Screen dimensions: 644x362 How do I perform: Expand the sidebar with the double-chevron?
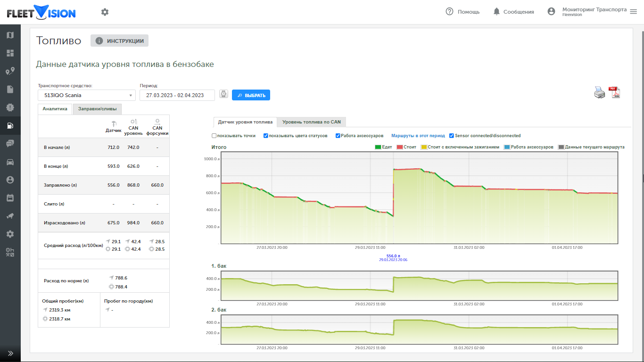[10, 353]
